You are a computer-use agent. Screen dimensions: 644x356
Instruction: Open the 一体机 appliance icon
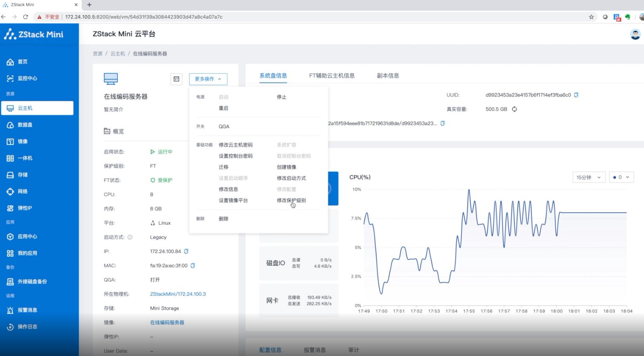point(10,158)
